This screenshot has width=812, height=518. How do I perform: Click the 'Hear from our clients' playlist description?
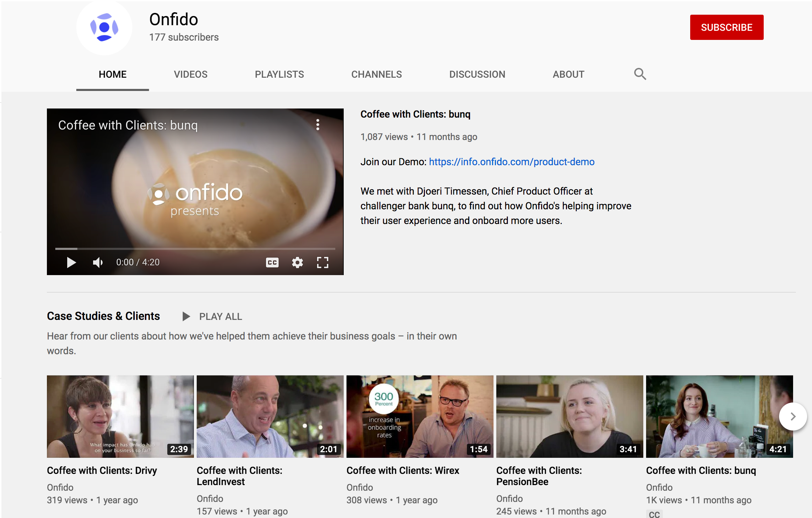click(252, 343)
